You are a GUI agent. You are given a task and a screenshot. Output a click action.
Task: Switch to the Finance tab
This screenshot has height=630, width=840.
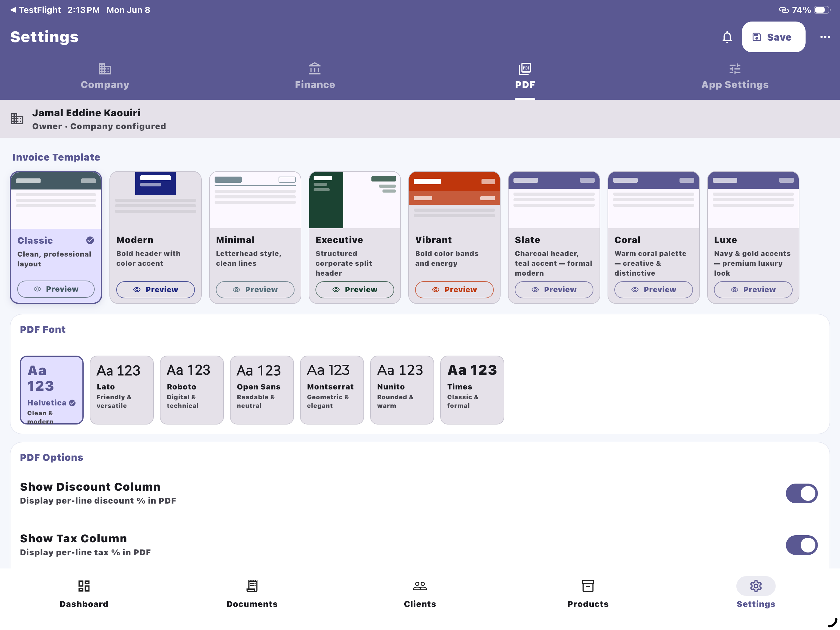point(315,76)
